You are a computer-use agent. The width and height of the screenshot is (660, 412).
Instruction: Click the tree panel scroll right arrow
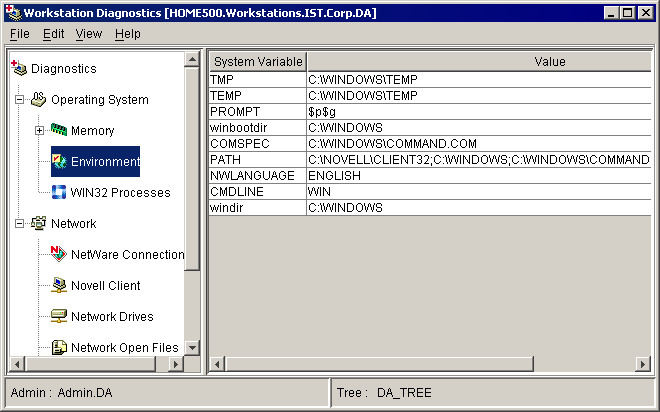(176, 364)
